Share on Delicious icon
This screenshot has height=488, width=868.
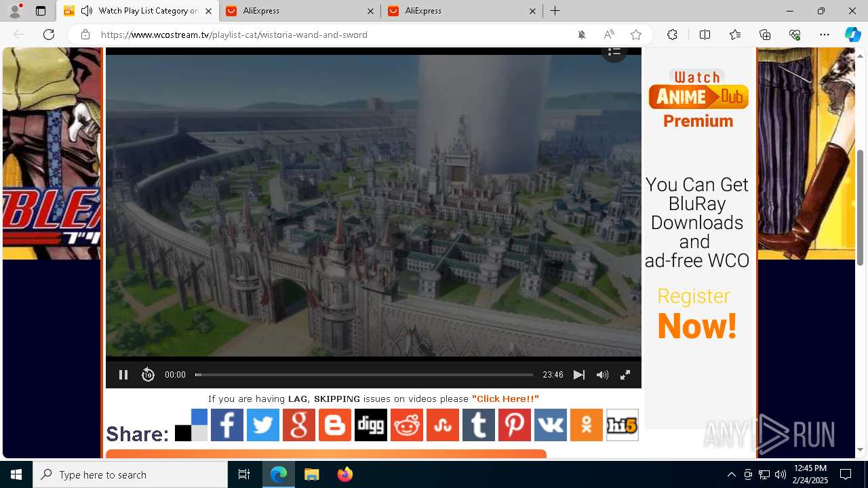pyautogui.click(x=191, y=426)
